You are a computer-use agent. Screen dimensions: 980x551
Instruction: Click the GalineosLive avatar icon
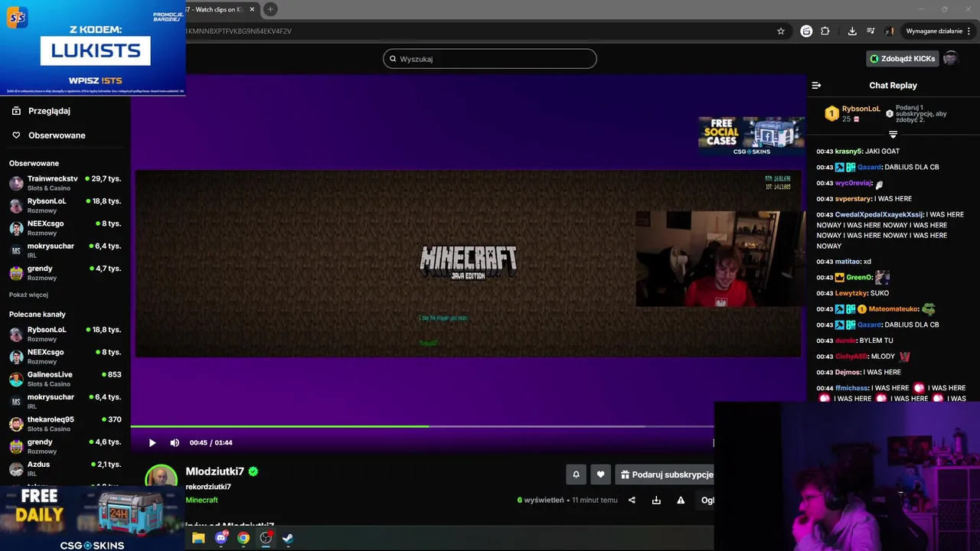coord(16,380)
